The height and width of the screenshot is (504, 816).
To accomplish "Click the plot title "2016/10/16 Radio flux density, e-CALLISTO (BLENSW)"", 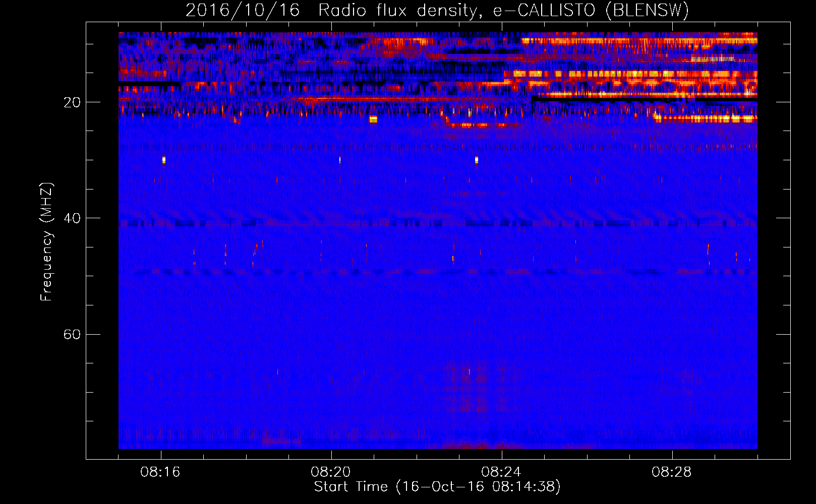I will [437, 10].
